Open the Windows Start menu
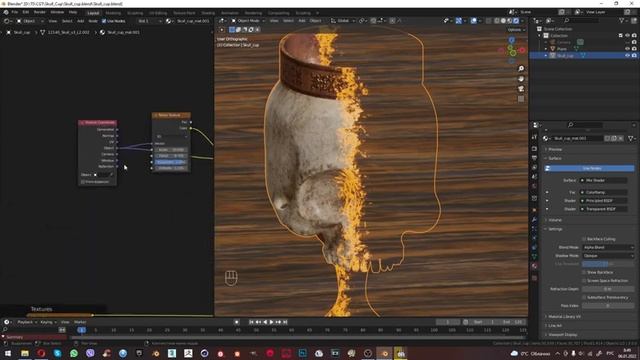Screen dimensions: 640x360 pyautogui.click(x=8, y=353)
